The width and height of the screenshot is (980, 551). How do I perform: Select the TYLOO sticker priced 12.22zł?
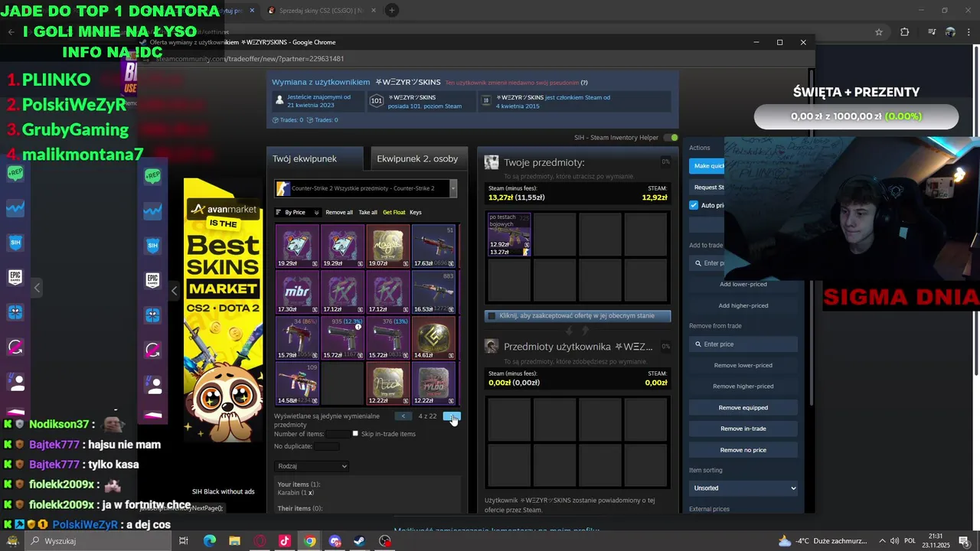433,383
